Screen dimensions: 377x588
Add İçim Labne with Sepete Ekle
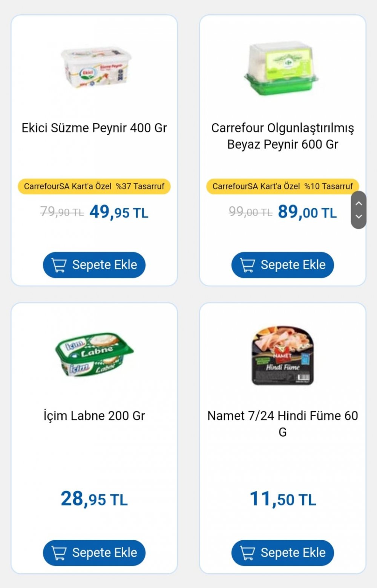[94, 553]
